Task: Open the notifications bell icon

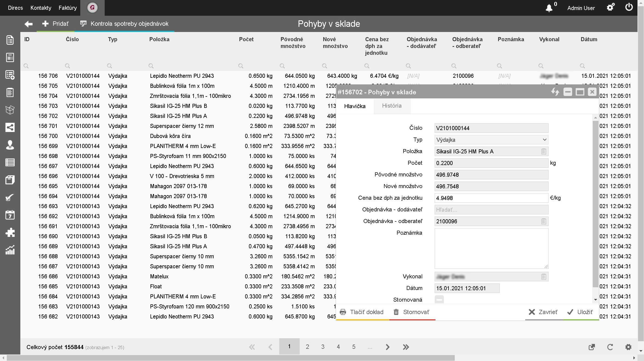Action: coord(549,8)
